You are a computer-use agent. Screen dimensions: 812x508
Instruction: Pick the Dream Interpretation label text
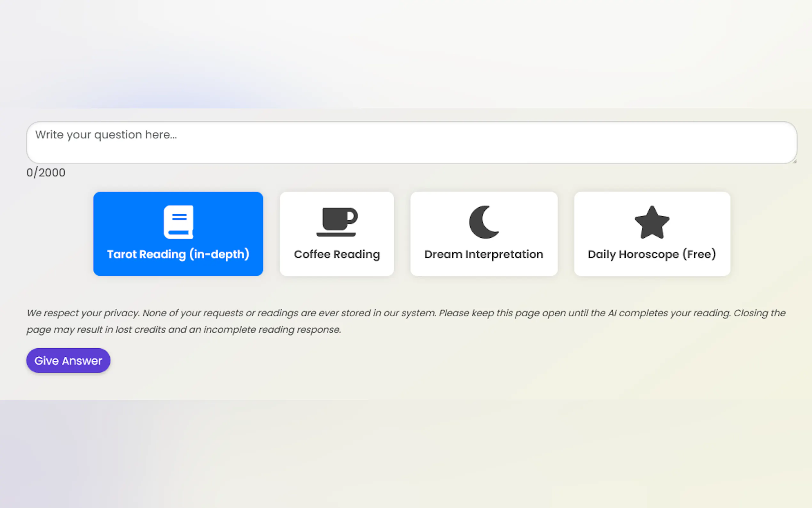coord(484,254)
